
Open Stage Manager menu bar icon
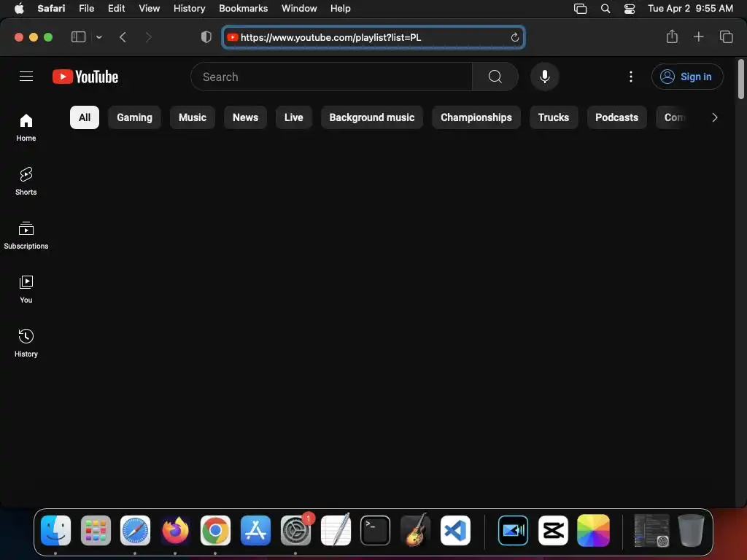580,8
